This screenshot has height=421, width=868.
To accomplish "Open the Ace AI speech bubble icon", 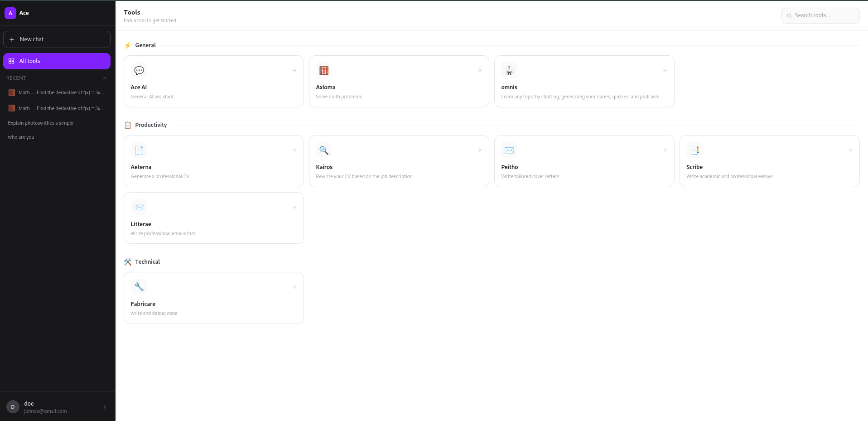I will tap(139, 71).
